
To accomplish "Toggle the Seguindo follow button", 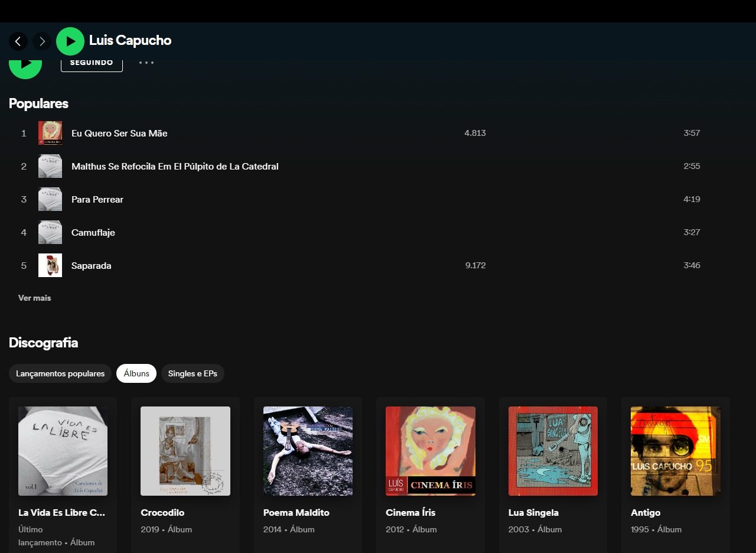I will (92, 63).
